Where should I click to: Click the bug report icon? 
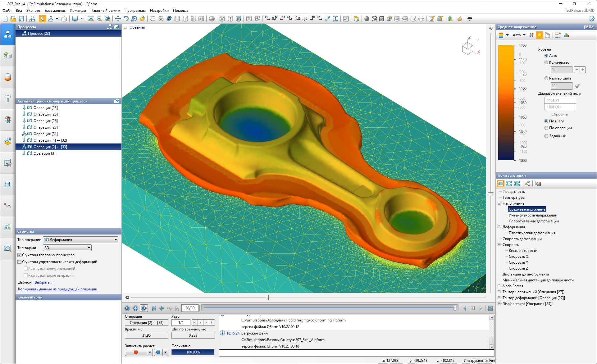point(450,19)
